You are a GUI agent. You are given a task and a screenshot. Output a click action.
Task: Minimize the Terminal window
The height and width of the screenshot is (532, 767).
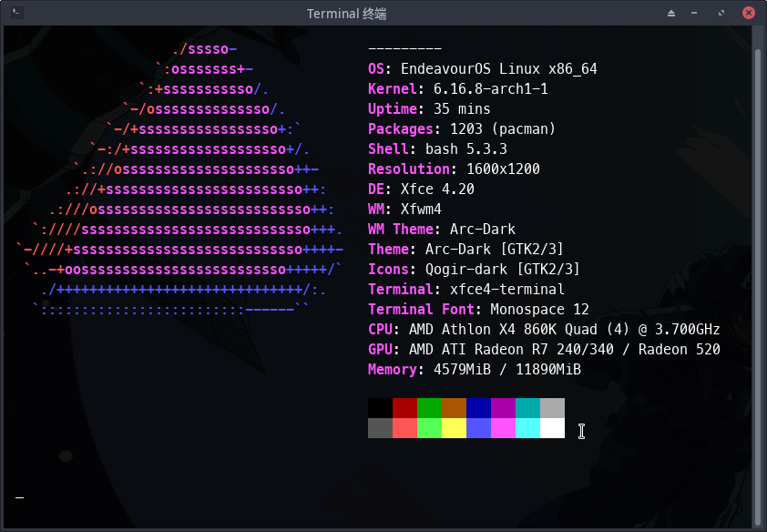point(697,13)
